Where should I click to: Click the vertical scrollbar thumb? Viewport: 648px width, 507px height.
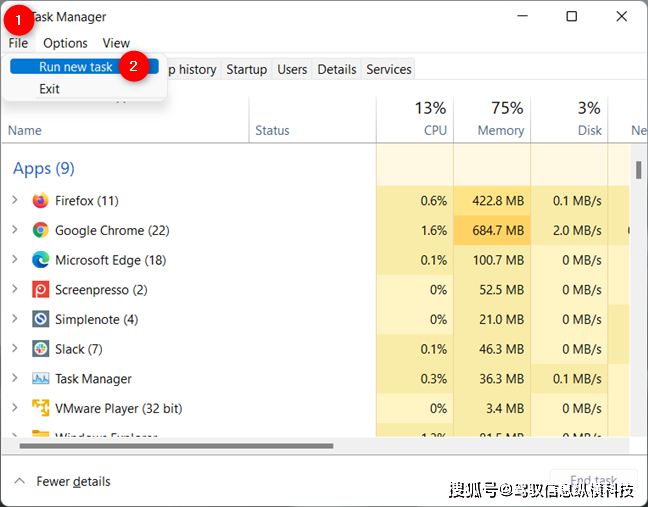coord(638,170)
